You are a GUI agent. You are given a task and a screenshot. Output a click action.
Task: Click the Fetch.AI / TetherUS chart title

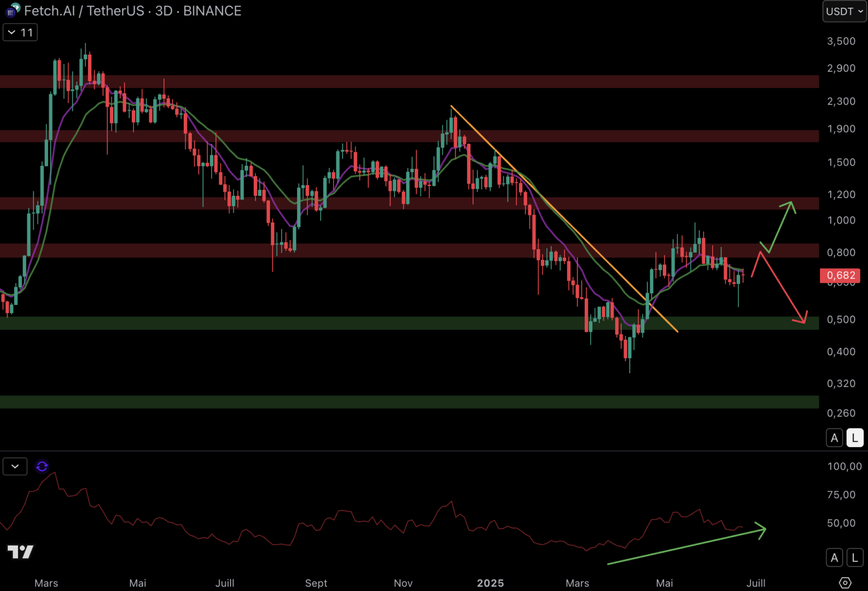[x=132, y=11]
